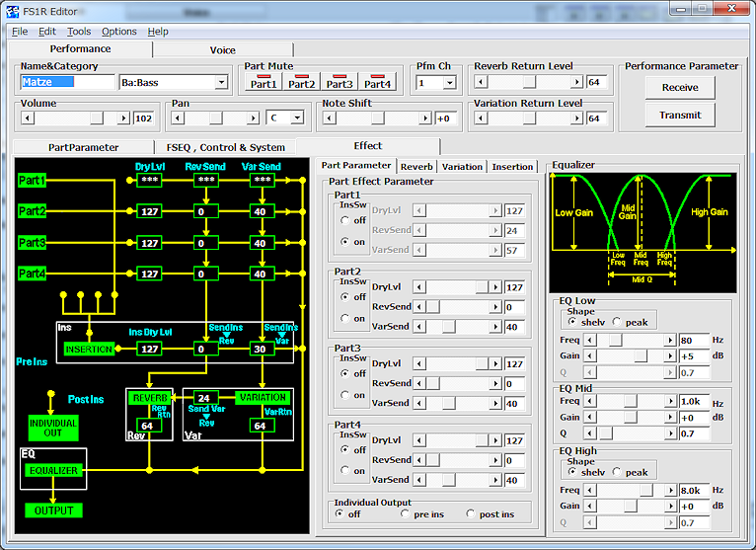This screenshot has height=550, width=756.
Task: Set Part3 InsSw to on
Action: pos(345,395)
